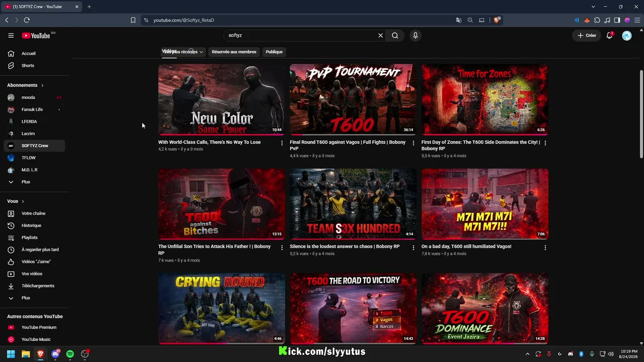Open the media control music note icon
Image resolution: width=644 pixels, height=362 pixels.
coord(607,20)
